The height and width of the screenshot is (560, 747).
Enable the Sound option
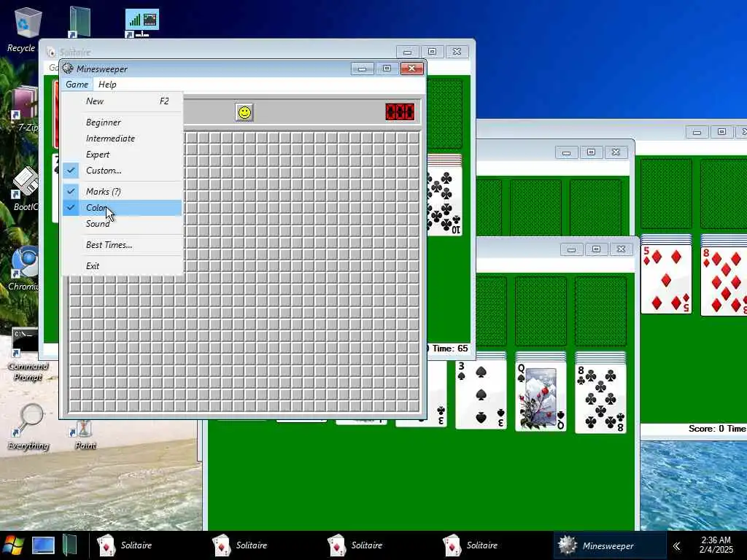pos(123,223)
